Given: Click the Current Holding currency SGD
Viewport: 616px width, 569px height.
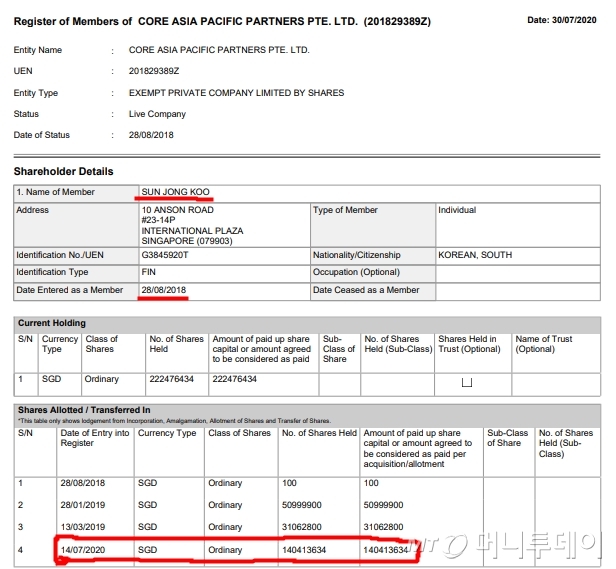Looking at the screenshot, I should pyautogui.click(x=51, y=379).
